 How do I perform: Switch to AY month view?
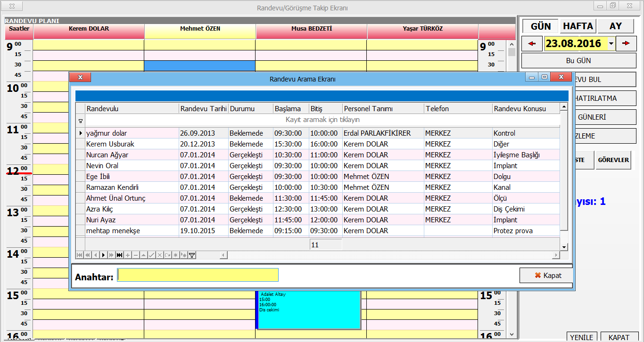(x=616, y=26)
